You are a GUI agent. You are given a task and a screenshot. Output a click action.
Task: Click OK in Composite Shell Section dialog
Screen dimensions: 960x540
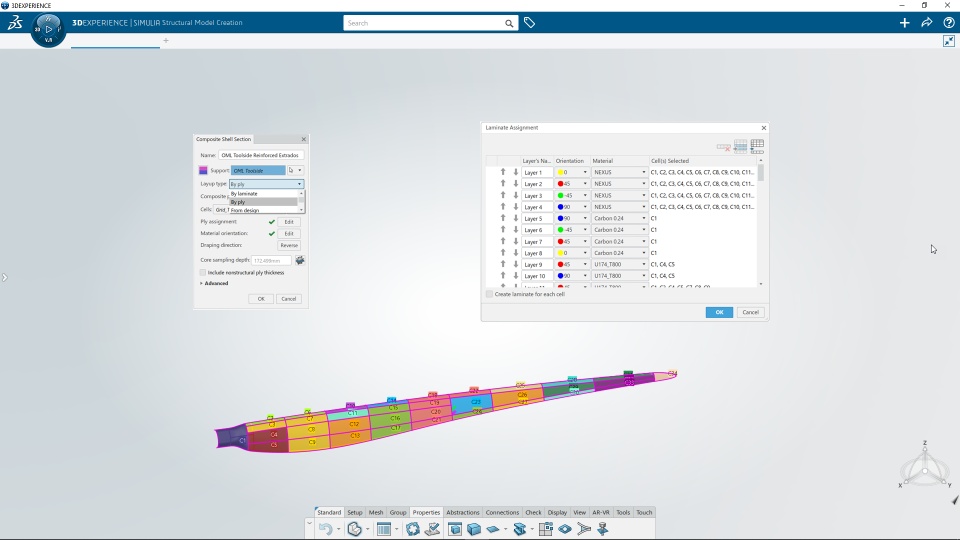261,299
